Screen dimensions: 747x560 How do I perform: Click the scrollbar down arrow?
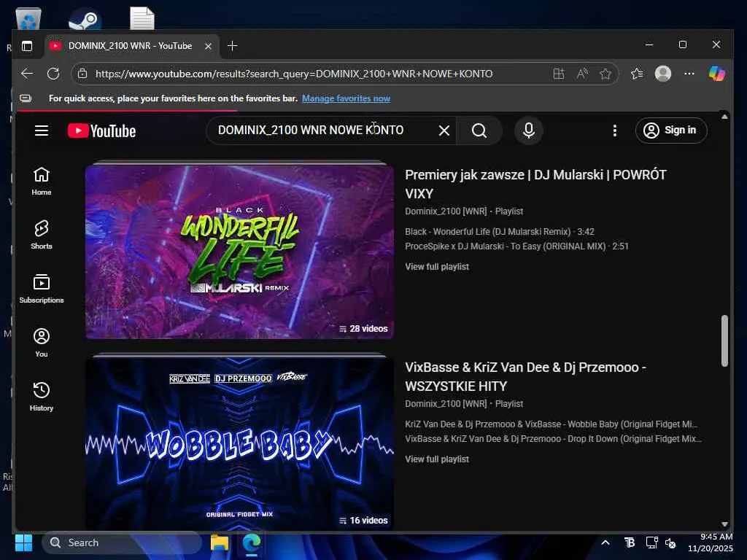pos(724,524)
